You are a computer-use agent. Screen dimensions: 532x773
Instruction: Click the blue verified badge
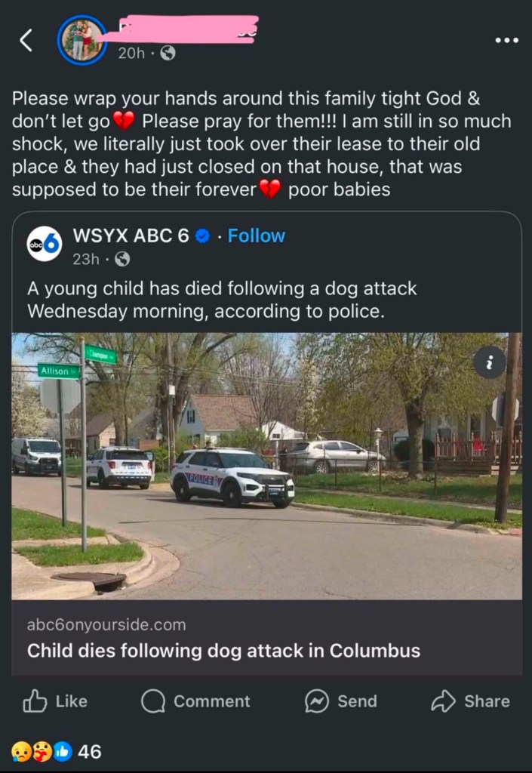(202, 236)
